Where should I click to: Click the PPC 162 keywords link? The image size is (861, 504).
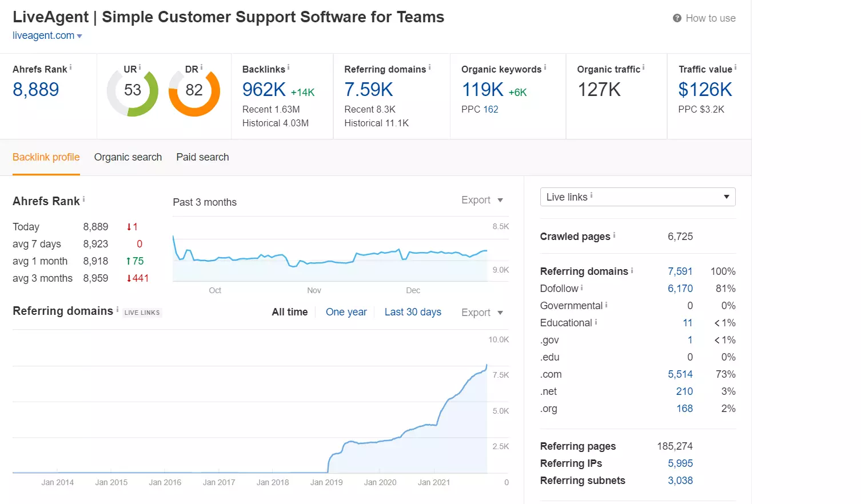492,109
